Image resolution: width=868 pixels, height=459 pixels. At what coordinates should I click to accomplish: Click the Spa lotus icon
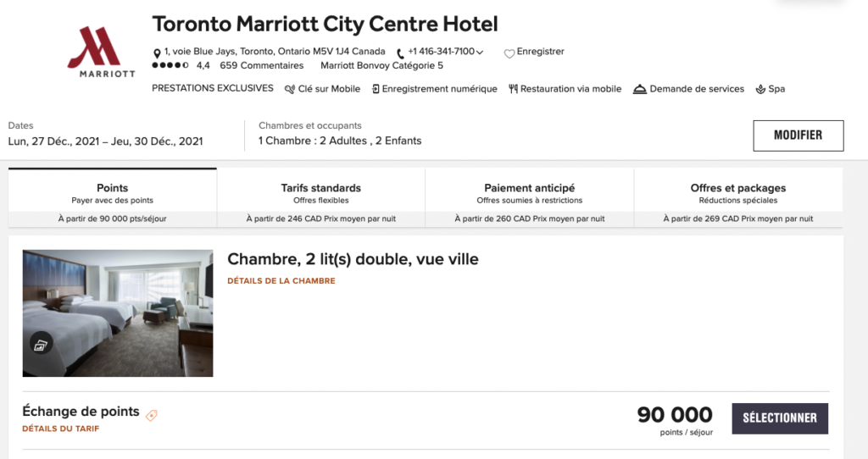pos(760,89)
